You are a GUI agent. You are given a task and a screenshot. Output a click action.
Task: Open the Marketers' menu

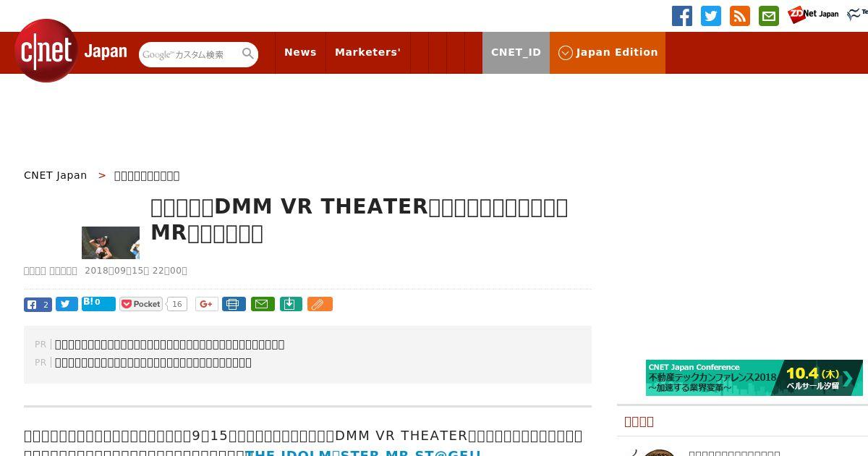pos(367,52)
